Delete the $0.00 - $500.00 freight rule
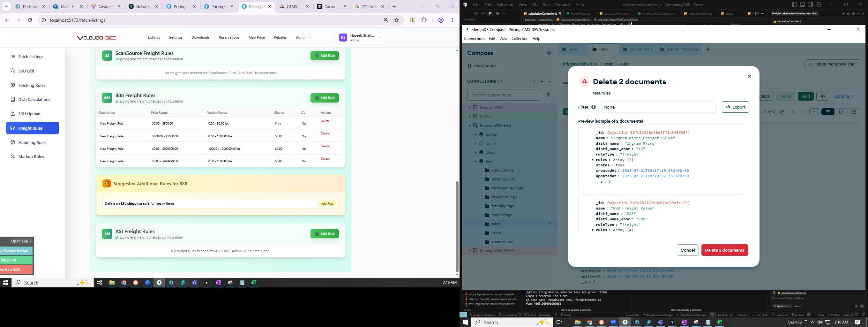Viewport: 868px width, 327px height. click(325, 121)
